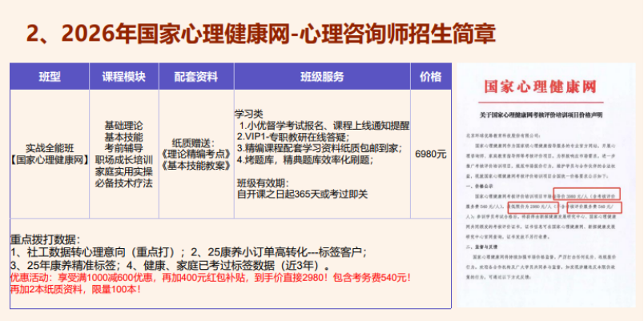Select the '课程模块' table header

124,77
